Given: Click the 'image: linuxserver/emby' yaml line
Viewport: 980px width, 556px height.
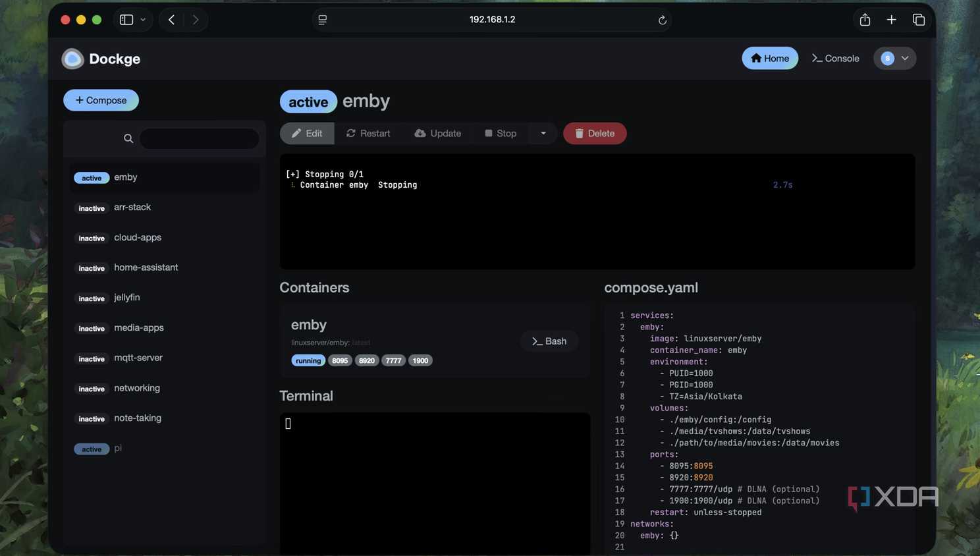Looking at the screenshot, I should pyautogui.click(x=705, y=339).
